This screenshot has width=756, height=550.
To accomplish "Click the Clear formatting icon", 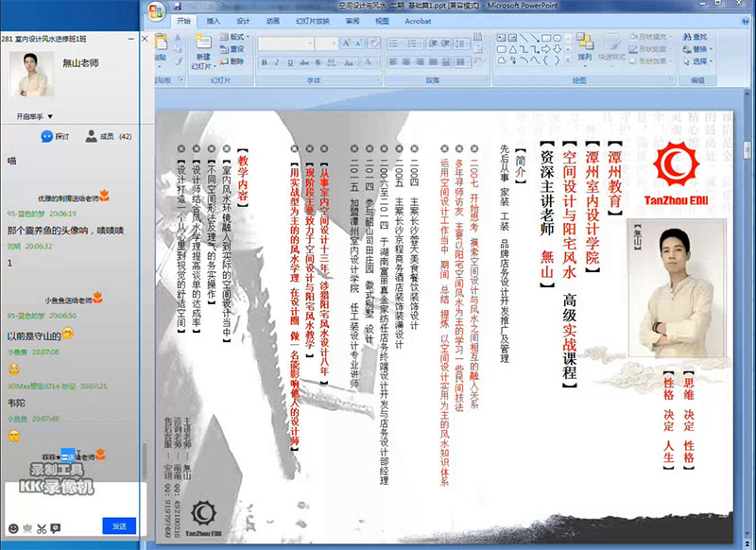I will [x=373, y=43].
